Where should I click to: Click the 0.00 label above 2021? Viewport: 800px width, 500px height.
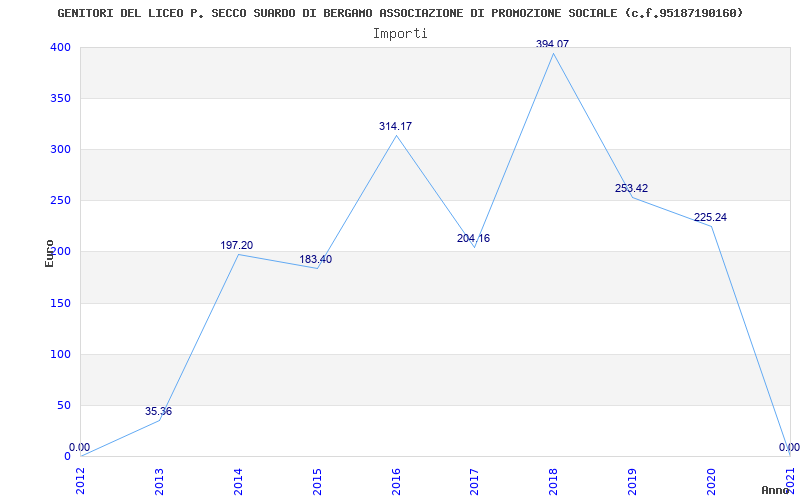[789, 447]
